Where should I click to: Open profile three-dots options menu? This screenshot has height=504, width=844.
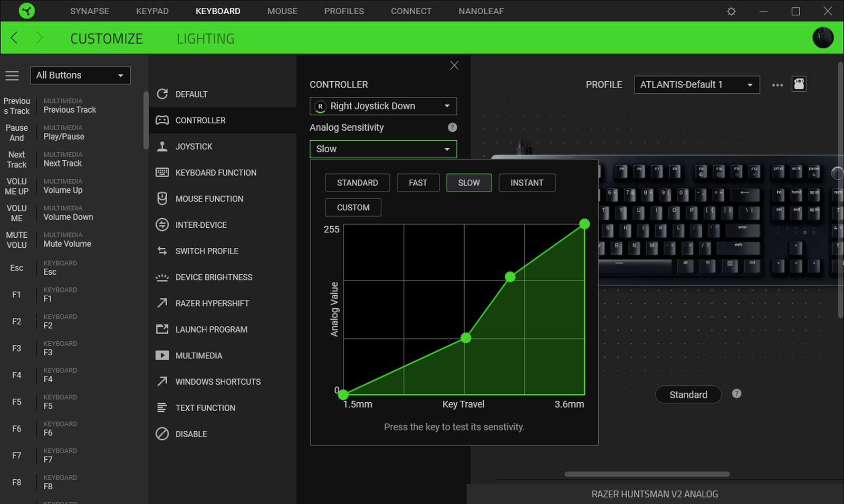pyautogui.click(x=777, y=85)
